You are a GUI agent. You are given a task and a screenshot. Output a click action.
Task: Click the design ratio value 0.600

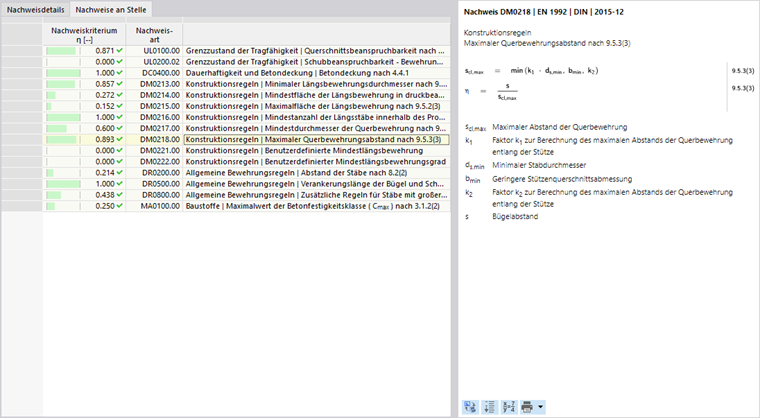click(x=105, y=129)
